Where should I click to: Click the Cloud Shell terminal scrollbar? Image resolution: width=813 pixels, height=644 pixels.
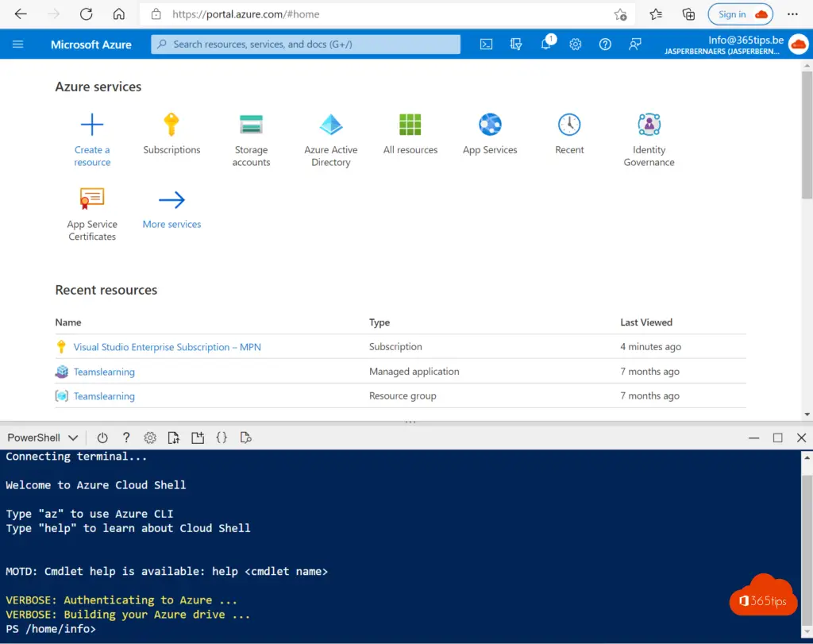pos(807,550)
